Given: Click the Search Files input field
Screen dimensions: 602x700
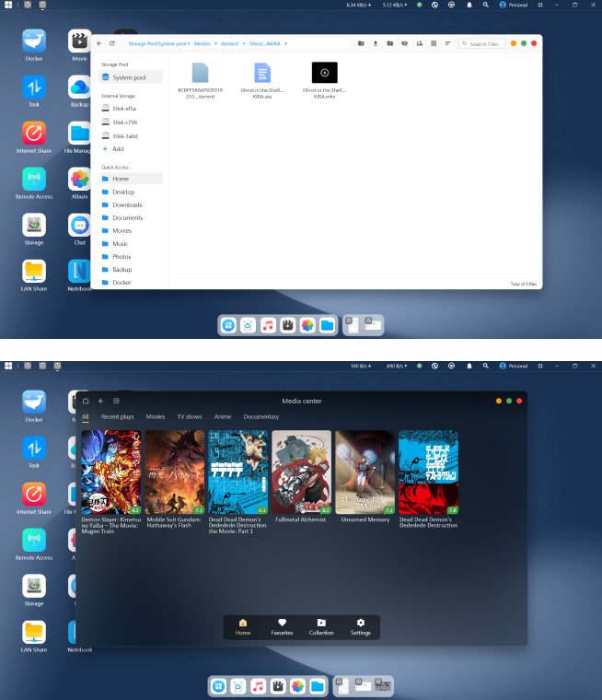Looking at the screenshot, I should [x=484, y=43].
